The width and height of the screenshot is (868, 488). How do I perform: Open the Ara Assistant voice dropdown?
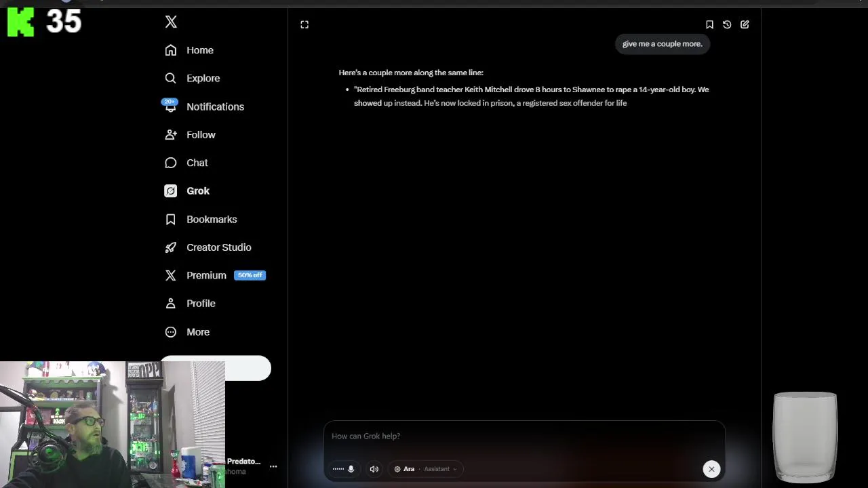(x=425, y=469)
